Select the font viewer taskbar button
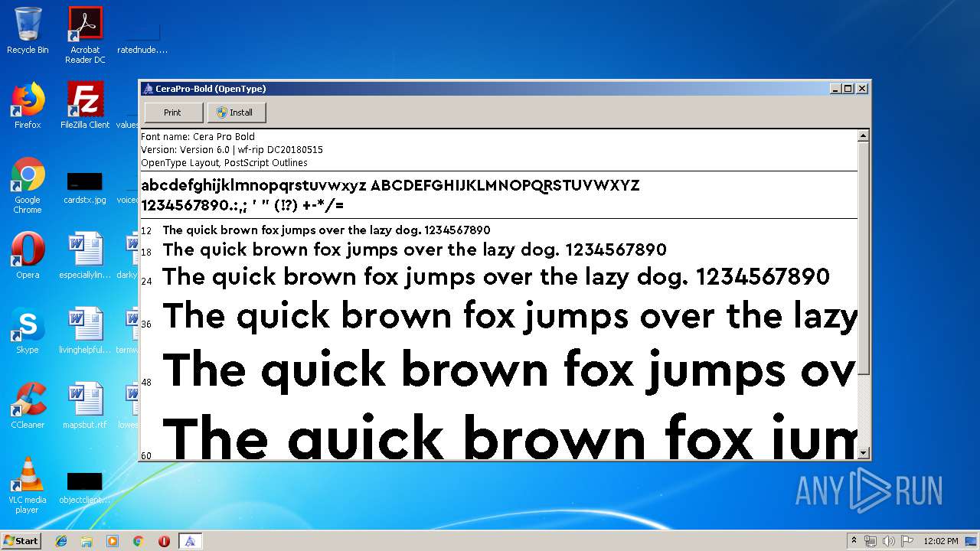Screen dimensions: 980x551 pyautogui.click(x=190, y=541)
